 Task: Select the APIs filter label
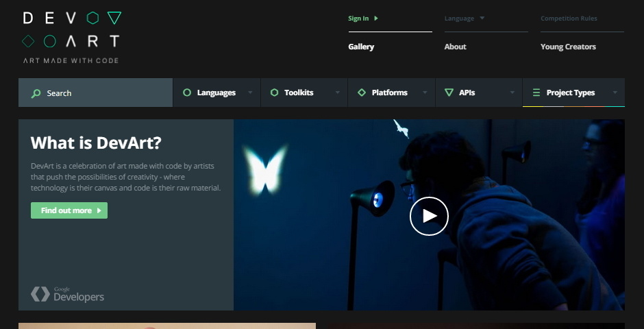(x=467, y=93)
